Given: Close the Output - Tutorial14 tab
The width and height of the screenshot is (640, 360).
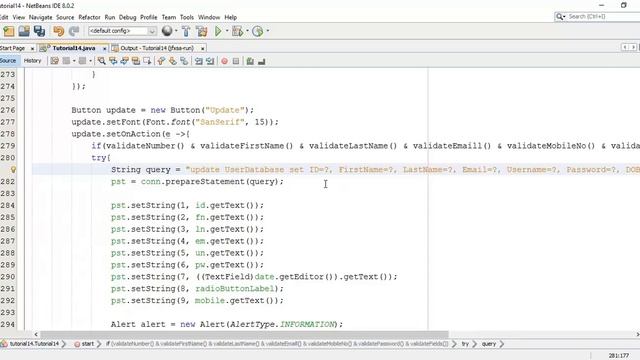Looking at the screenshot, I should tap(202, 49).
